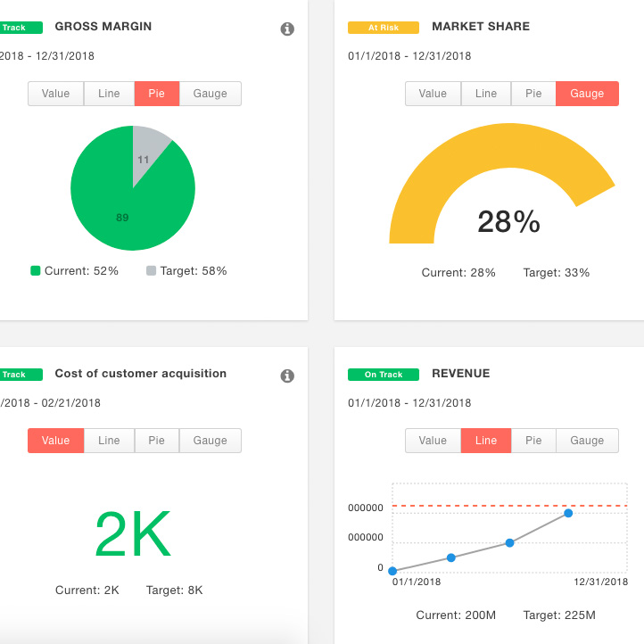Click the MARKET SHARE title
The image size is (644, 644).
[481, 26]
